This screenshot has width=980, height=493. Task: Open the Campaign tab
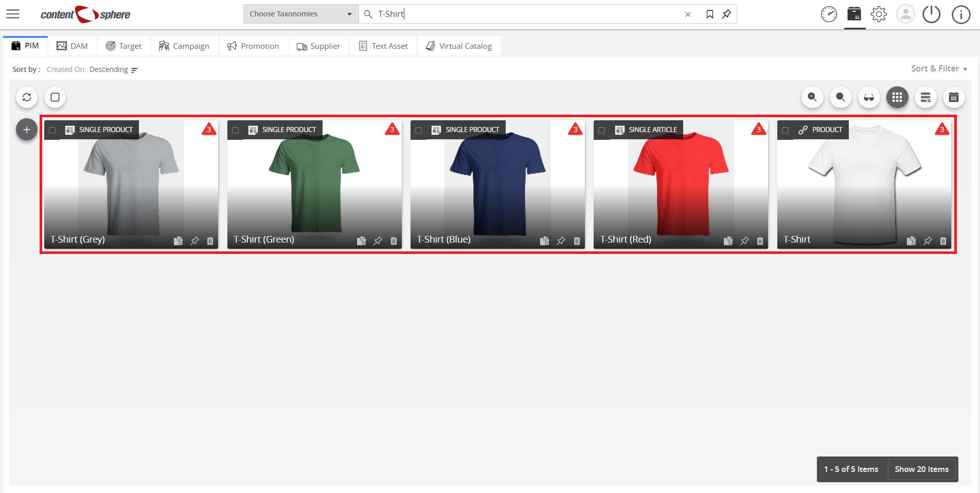184,46
